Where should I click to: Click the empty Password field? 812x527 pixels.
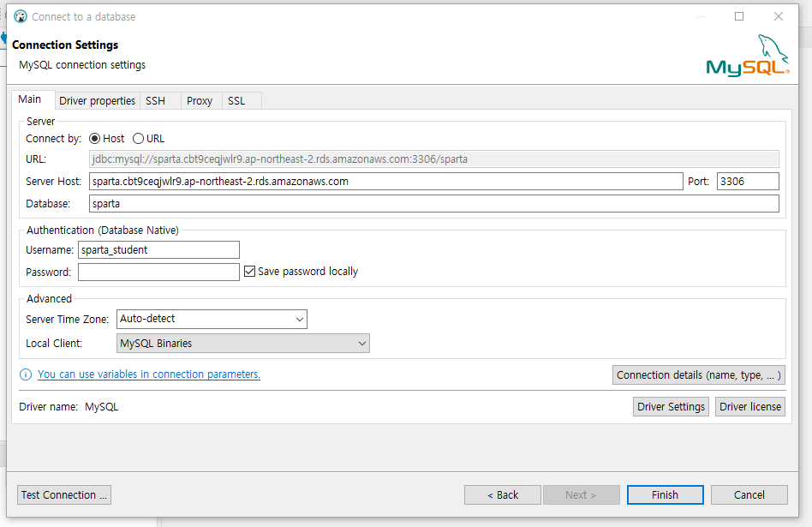pyautogui.click(x=158, y=272)
